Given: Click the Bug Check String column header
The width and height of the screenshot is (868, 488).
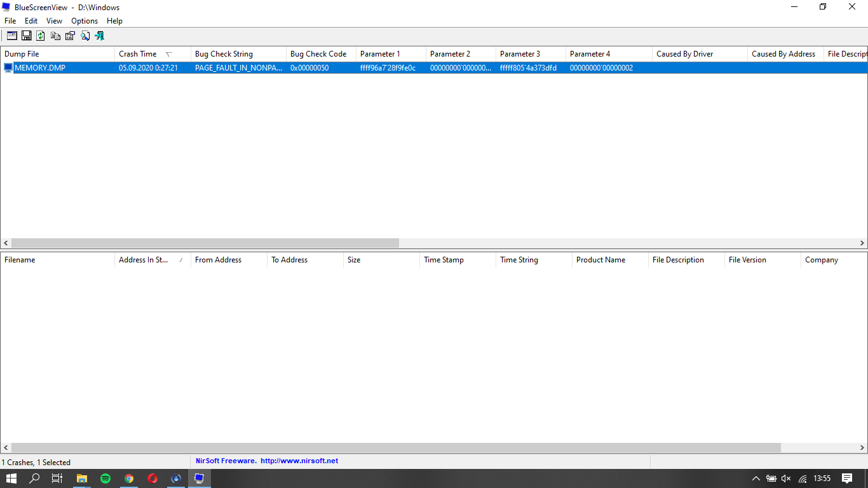Looking at the screenshot, I should 224,54.
